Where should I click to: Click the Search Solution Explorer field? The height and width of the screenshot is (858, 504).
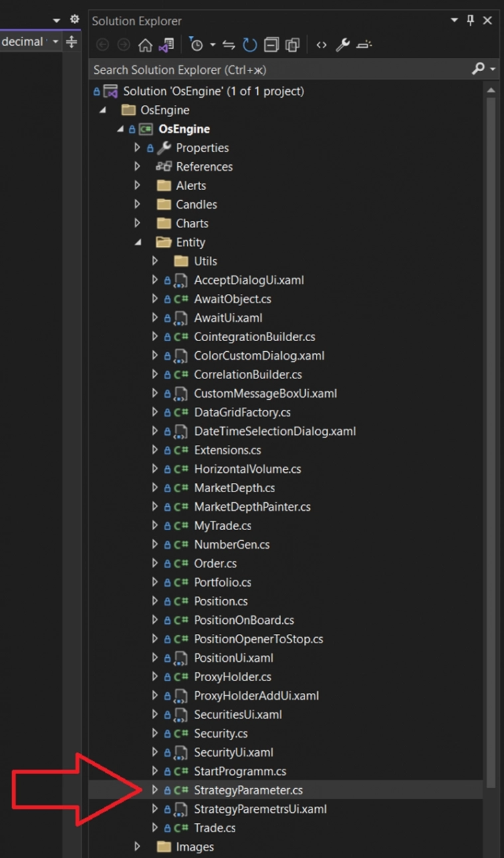pos(279,69)
